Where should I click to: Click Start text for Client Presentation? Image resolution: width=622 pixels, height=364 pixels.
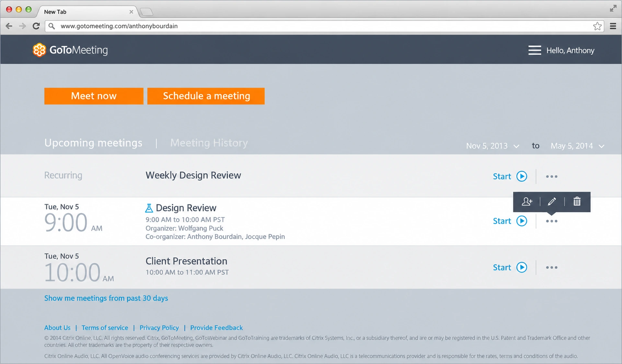(x=502, y=267)
